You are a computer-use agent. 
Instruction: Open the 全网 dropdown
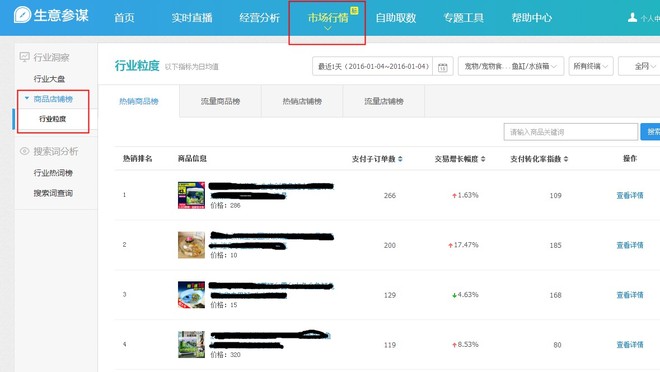click(x=639, y=66)
